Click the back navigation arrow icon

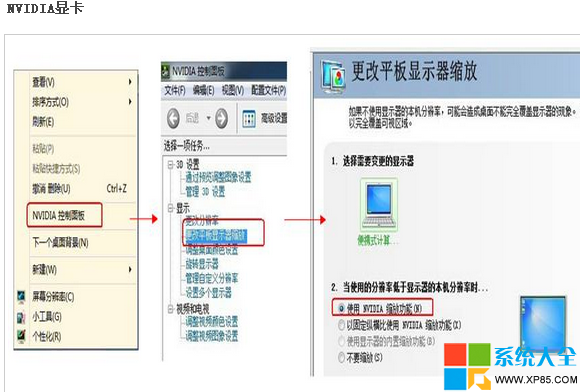173,118
